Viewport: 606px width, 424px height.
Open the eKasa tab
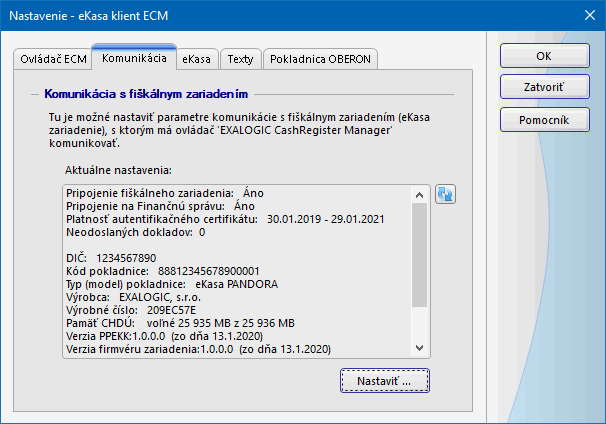pos(196,59)
